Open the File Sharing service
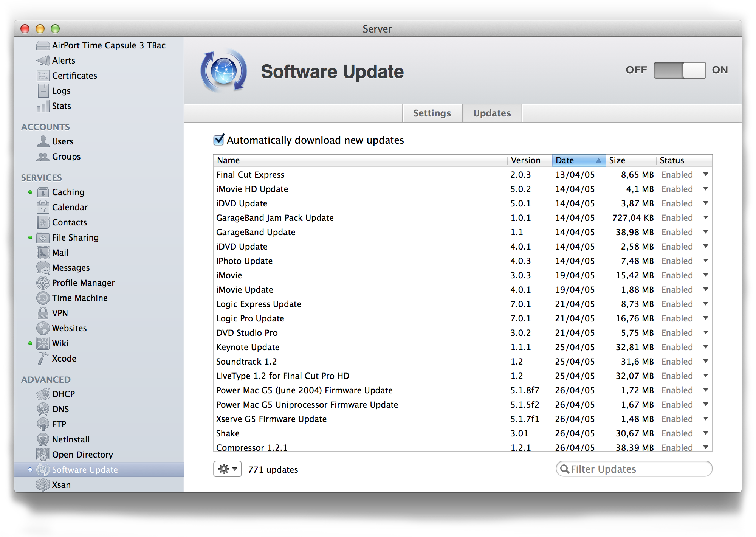This screenshot has width=756, height=537. 68,237
